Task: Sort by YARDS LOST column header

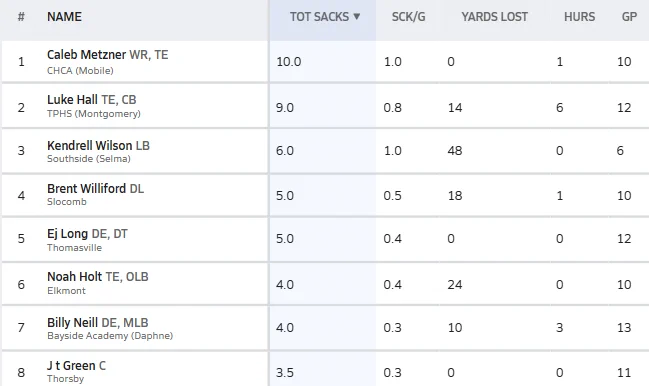Action: point(494,17)
